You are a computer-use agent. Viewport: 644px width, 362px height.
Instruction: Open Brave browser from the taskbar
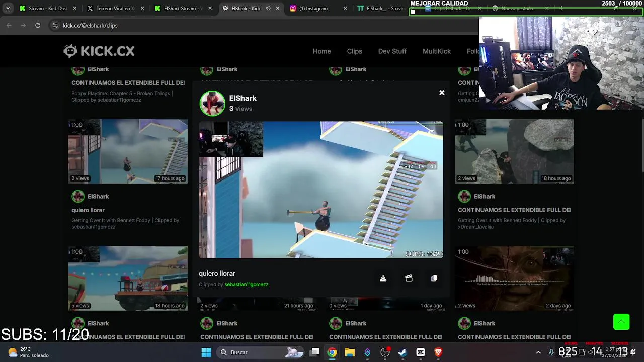[438, 352]
